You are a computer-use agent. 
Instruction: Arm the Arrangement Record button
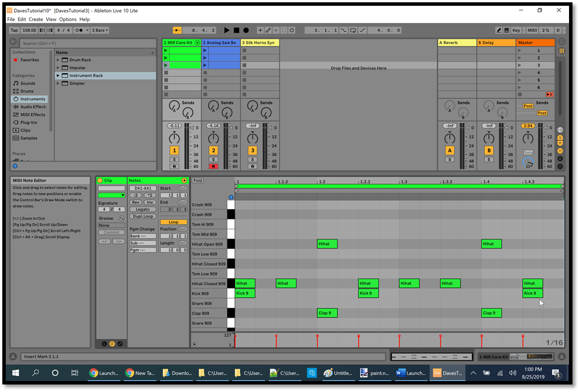(x=246, y=31)
